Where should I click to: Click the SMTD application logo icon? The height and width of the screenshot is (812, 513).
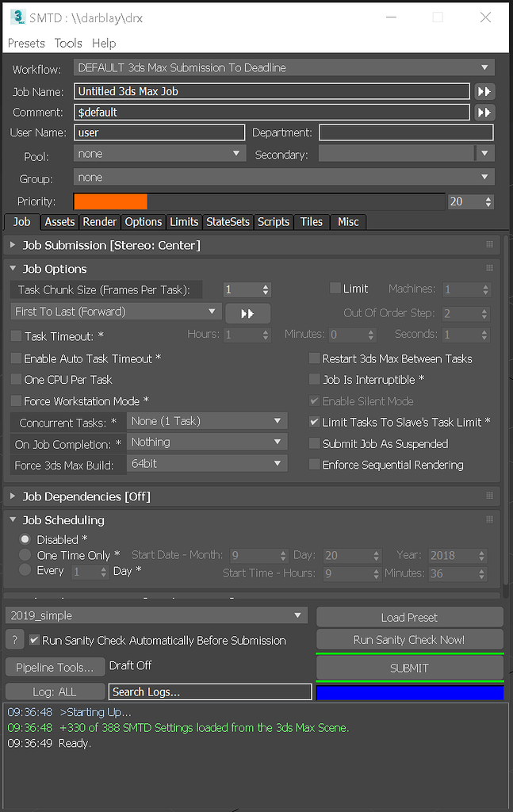click(17, 16)
